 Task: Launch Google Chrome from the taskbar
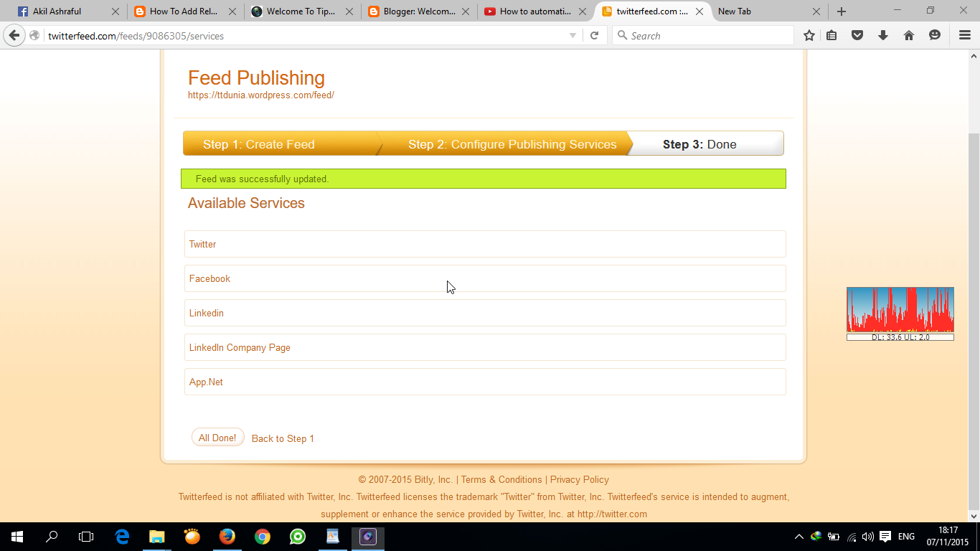[263, 536]
